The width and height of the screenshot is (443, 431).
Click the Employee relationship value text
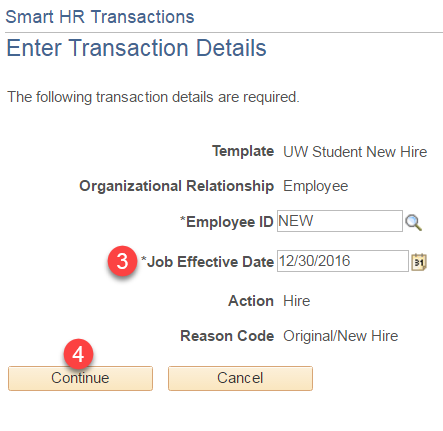pos(315,186)
